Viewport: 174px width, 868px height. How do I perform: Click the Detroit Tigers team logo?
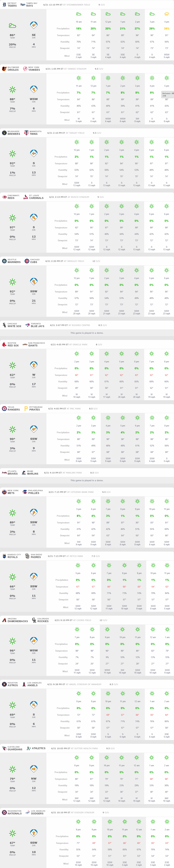(4, 5)
